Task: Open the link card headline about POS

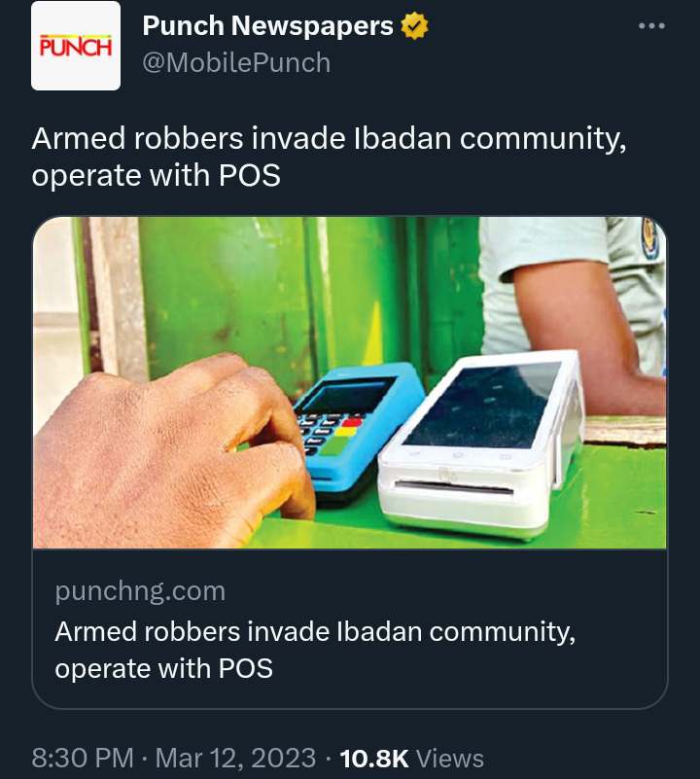Action: pyautogui.click(x=315, y=650)
